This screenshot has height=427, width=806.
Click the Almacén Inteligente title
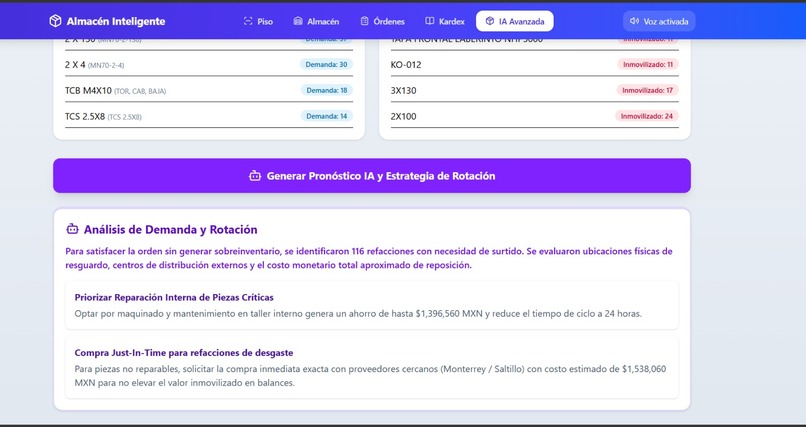[x=116, y=21]
